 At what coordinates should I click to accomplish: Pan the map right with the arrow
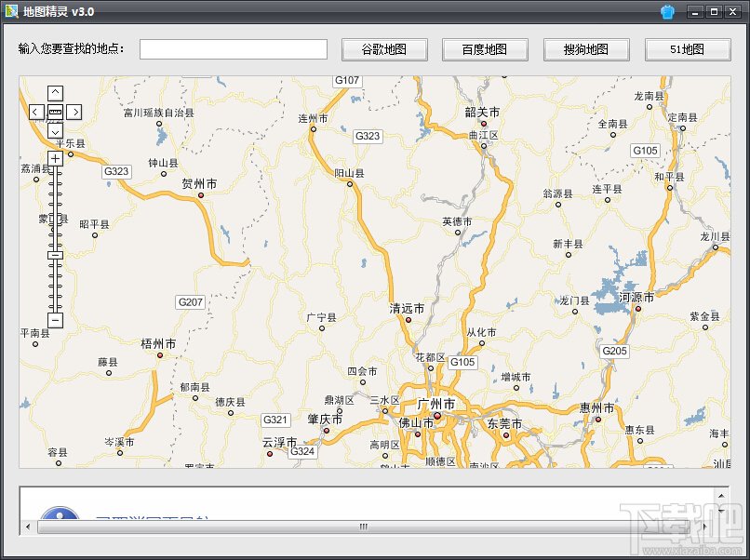pyautogui.click(x=74, y=112)
